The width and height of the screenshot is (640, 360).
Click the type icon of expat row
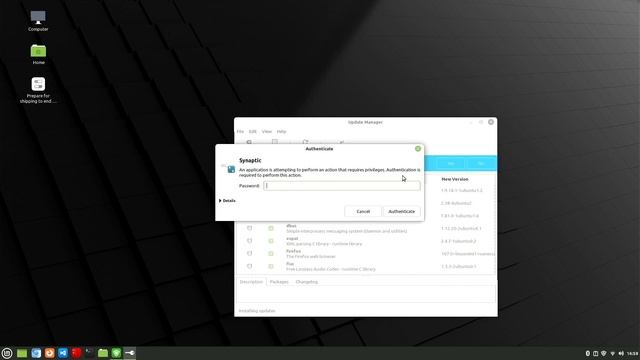249,241
